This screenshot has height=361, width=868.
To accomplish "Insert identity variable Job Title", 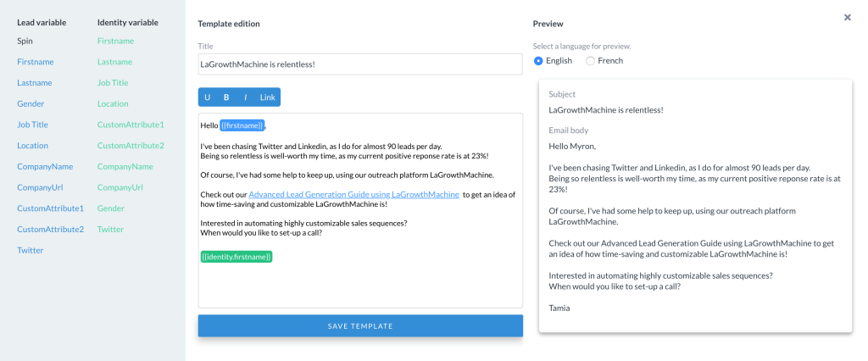I will (113, 83).
